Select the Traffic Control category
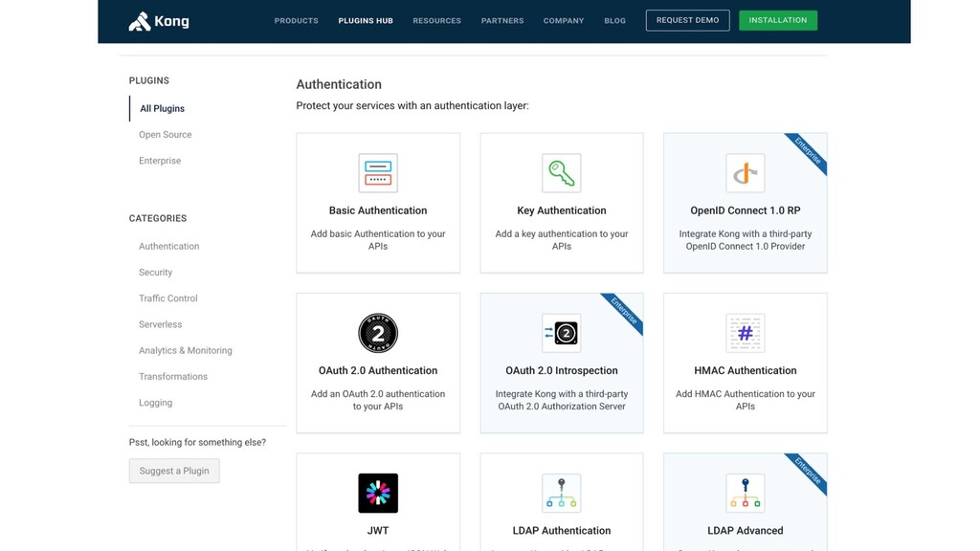 (168, 298)
